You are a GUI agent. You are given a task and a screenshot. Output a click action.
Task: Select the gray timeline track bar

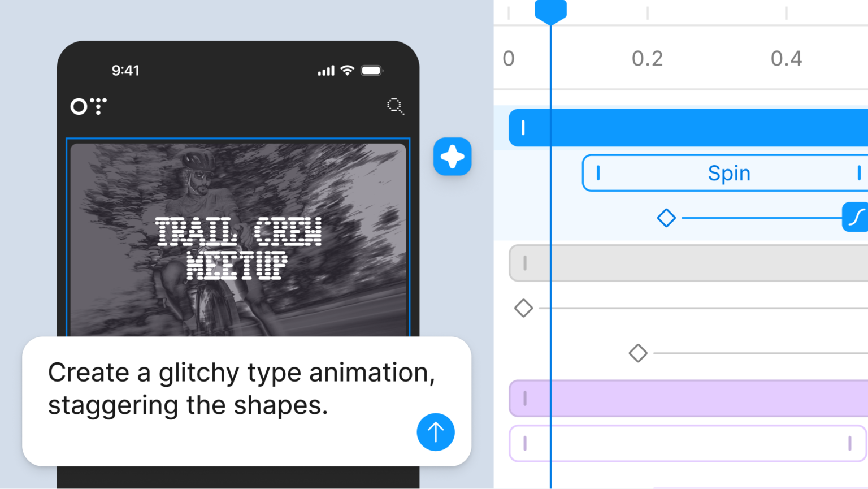(688, 263)
